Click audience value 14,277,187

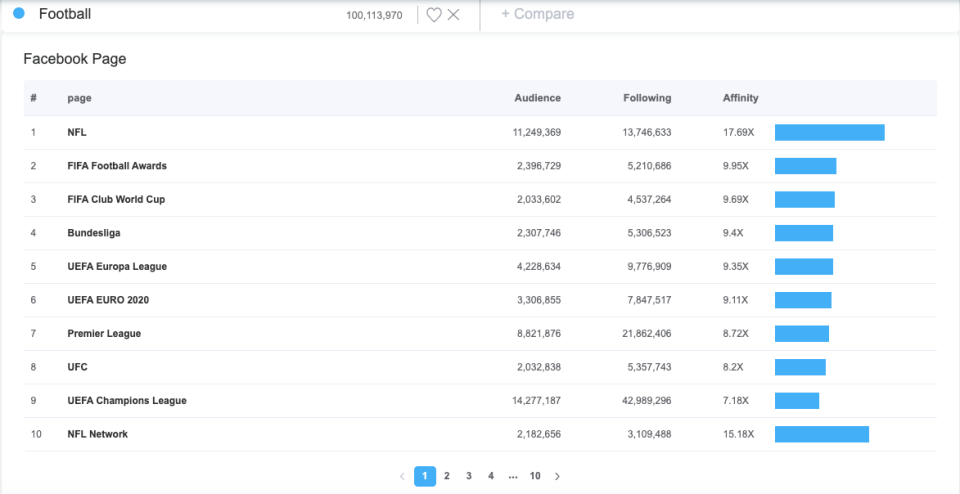click(x=537, y=401)
